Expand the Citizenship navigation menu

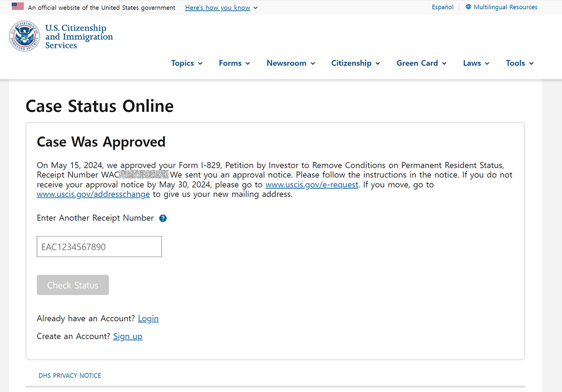(355, 63)
